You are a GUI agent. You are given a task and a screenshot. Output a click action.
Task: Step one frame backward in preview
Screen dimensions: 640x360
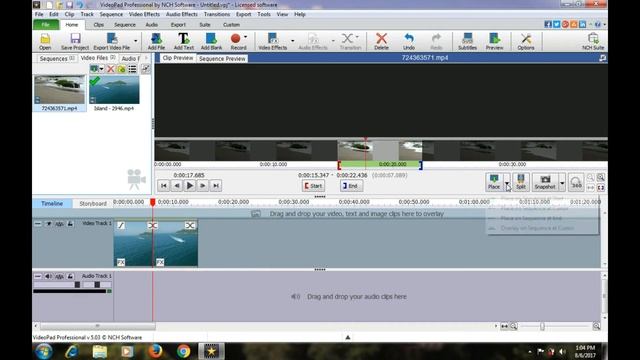click(x=177, y=186)
